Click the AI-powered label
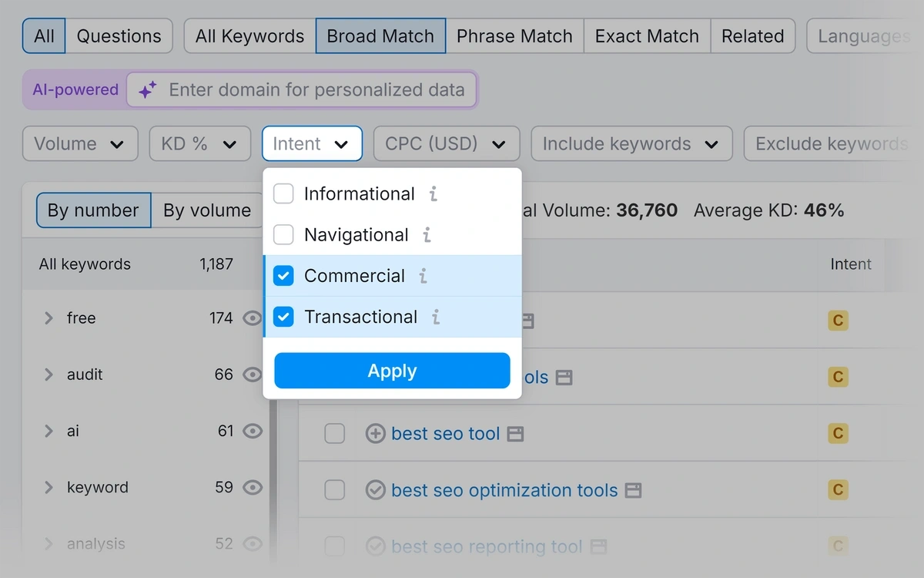 (x=75, y=90)
